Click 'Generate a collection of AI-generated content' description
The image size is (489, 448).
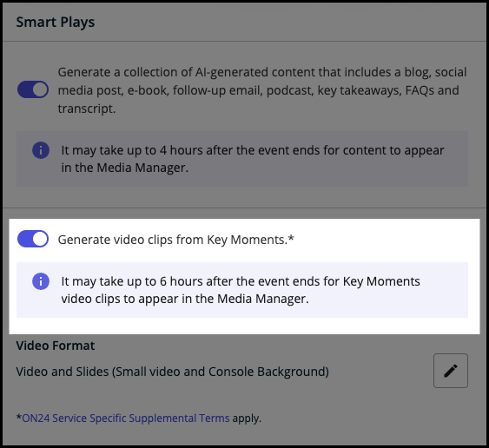coord(262,90)
